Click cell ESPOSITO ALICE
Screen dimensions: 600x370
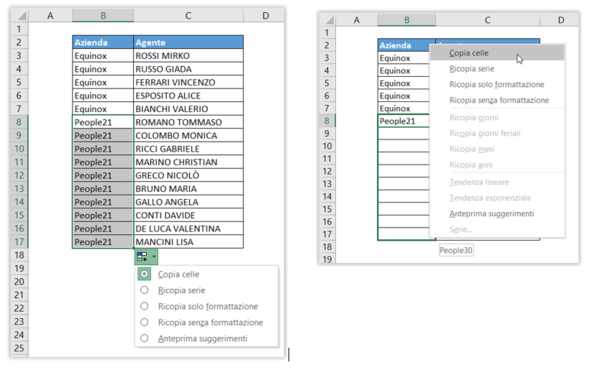[x=188, y=95]
